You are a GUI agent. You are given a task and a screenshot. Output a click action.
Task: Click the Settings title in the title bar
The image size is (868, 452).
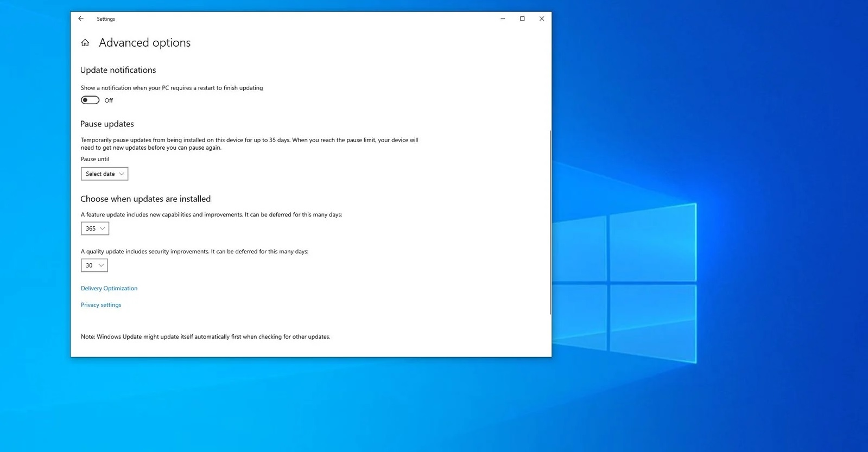(106, 19)
